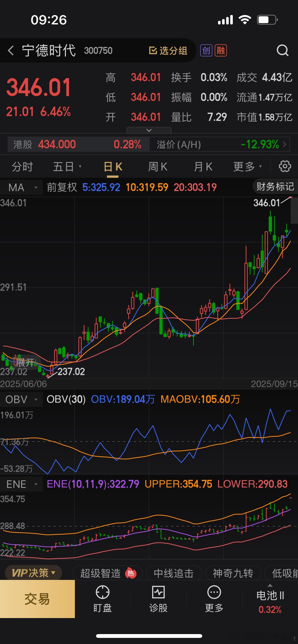Tap the 量比 7.29 value
This screenshot has height=644, width=298.
(217, 117)
